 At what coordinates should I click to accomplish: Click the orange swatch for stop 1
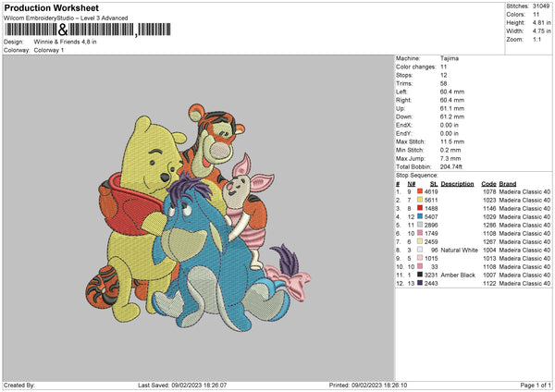421,190
